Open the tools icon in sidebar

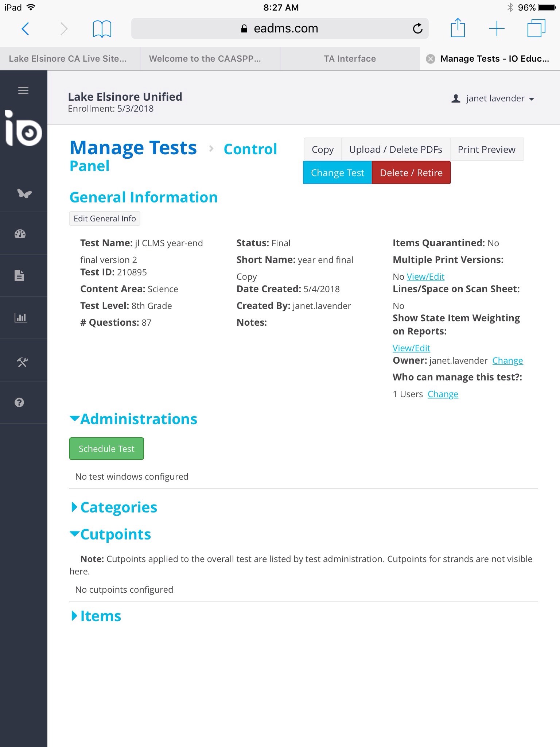pyautogui.click(x=22, y=362)
